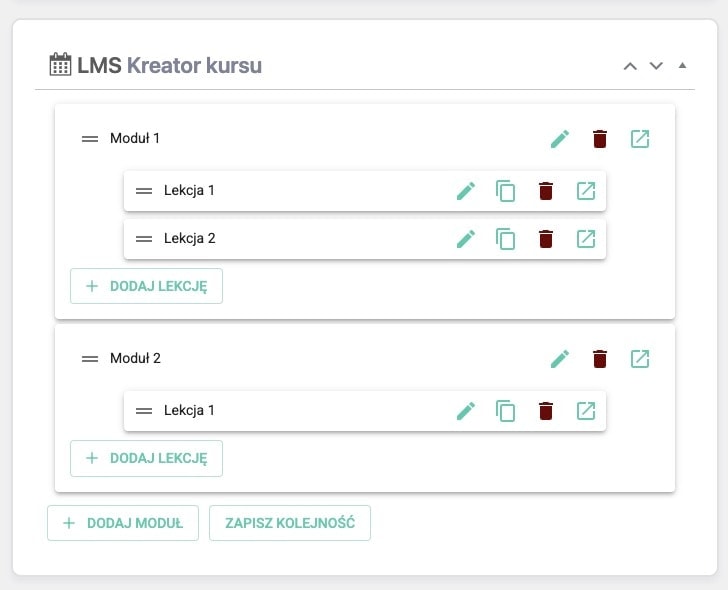This screenshot has height=590, width=728.
Task: Save order with Zapisz kolejność button
Action: [290, 523]
